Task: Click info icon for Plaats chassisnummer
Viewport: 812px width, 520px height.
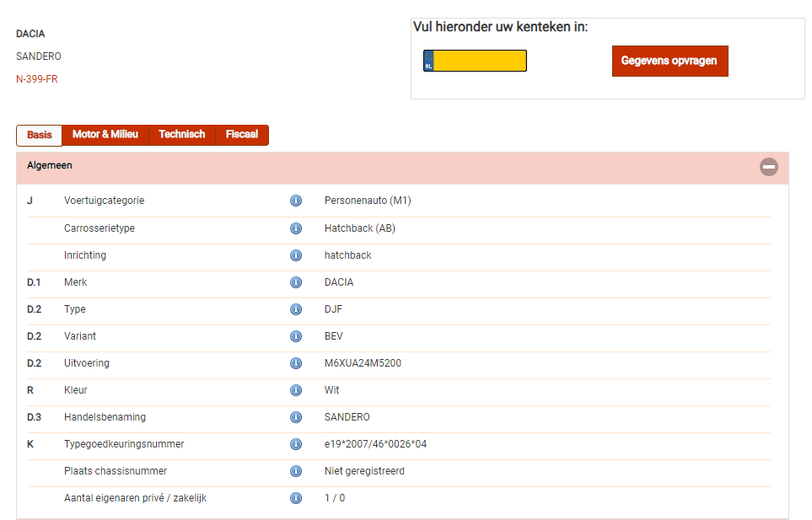Action: (x=296, y=471)
